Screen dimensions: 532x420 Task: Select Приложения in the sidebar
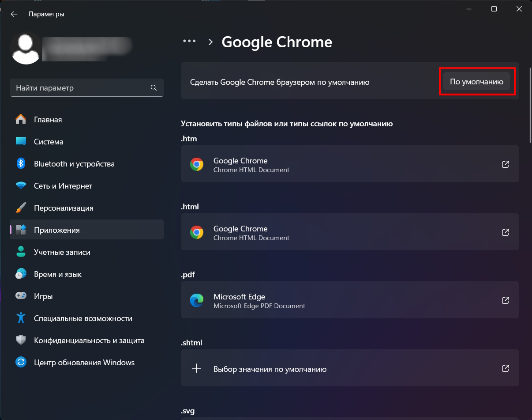(x=87, y=230)
